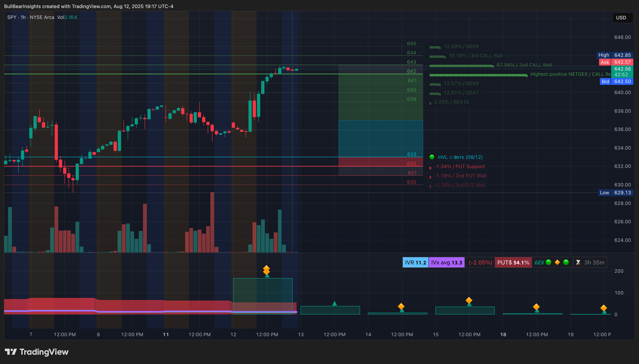Click the 12.49% / GEX9 level label
This screenshot has height=364, width=639.
pyautogui.click(x=461, y=46)
